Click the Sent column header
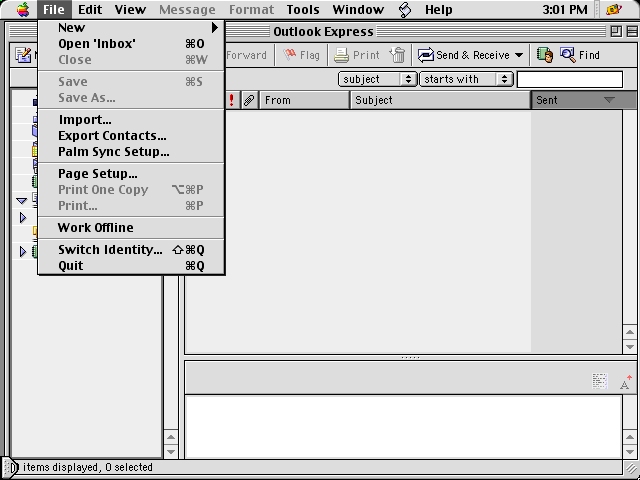 pyautogui.click(x=584, y=100)
